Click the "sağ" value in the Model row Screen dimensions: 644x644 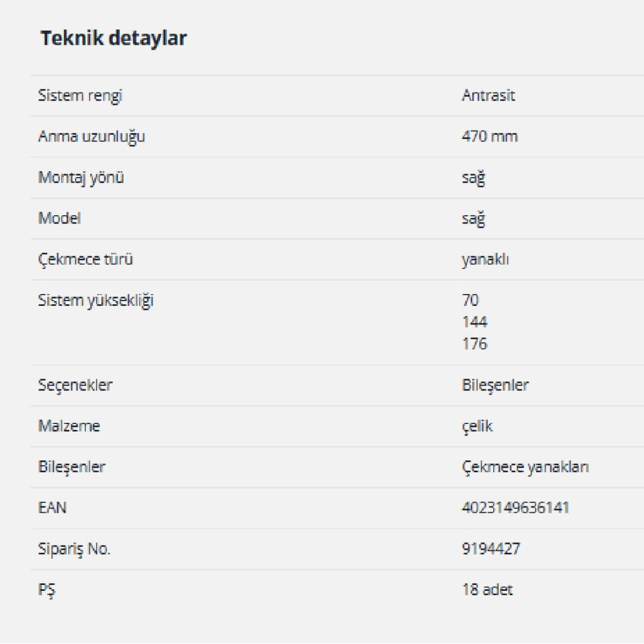click(x=473, y=218)
